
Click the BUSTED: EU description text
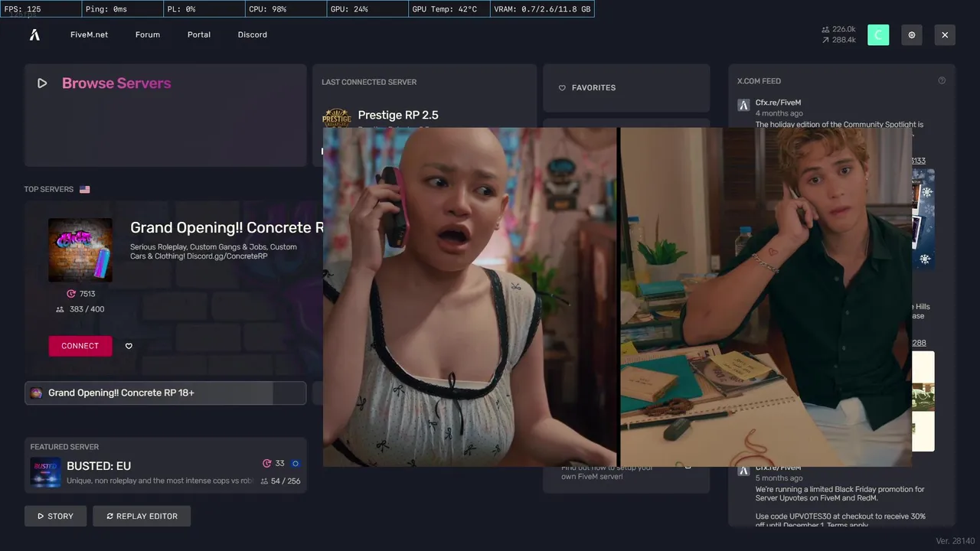pos(161,481)
